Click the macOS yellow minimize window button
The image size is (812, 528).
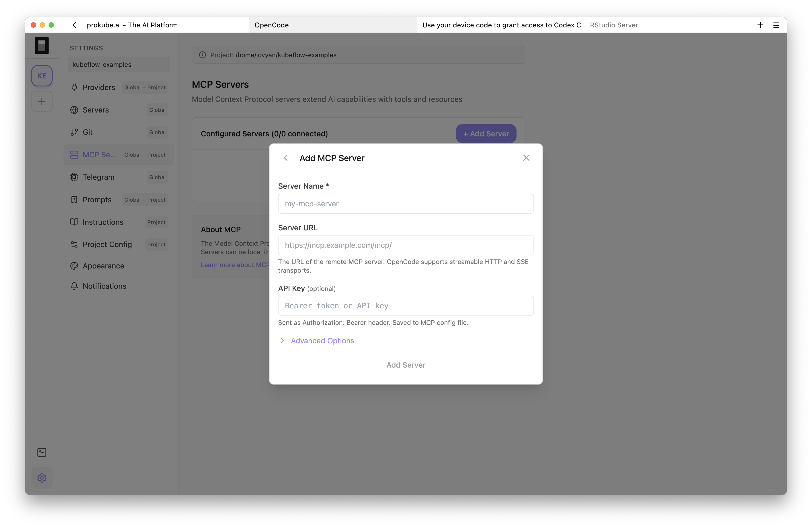pos(42,25)
